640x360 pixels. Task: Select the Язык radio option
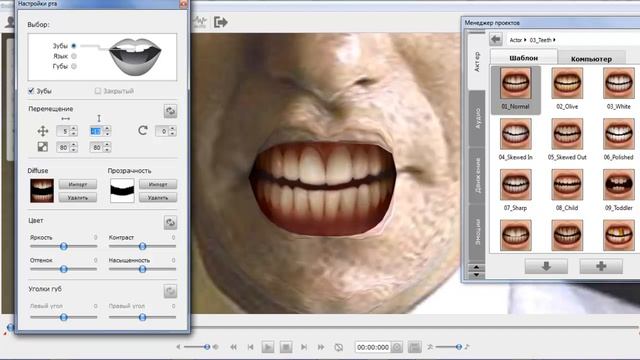click(x=74, y=56)
